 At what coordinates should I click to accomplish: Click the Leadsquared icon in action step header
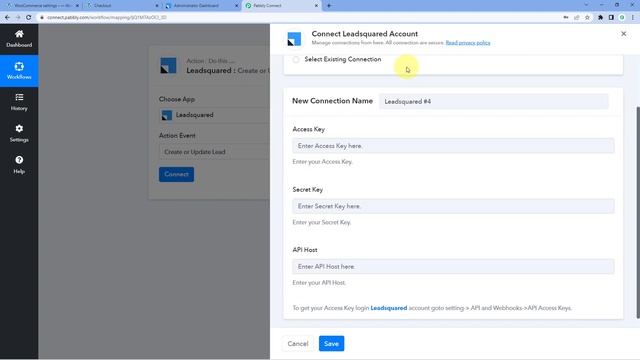click(168, 65)
